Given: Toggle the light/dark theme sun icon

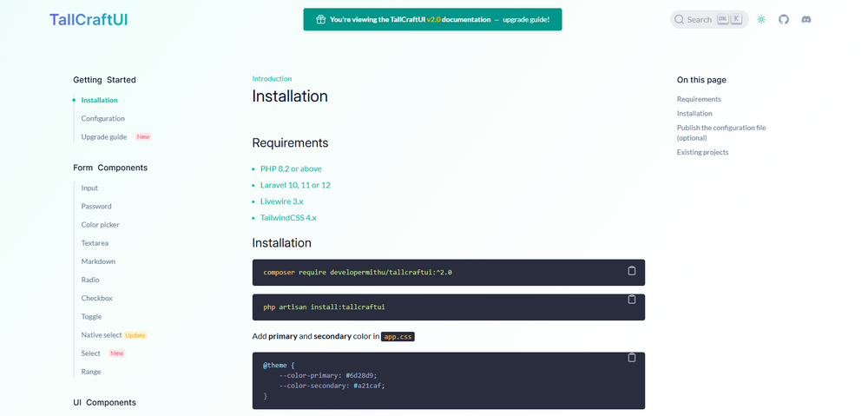Looking at the screenshot, I should pyautogui.click(x=761, y=19).
